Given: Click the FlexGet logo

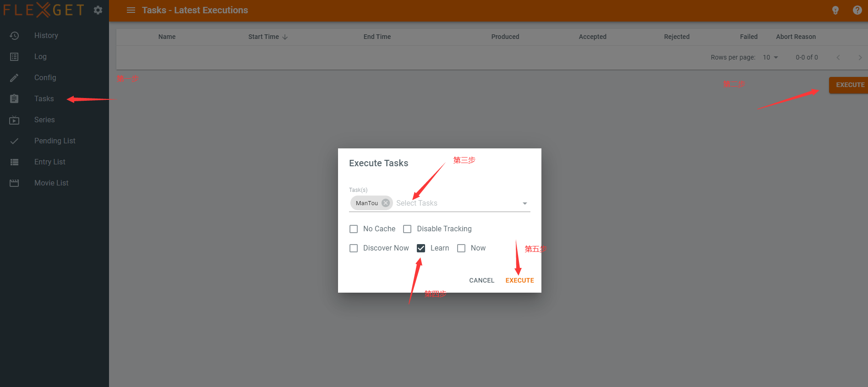Looking at the screenshot, I should coord(44,10).
